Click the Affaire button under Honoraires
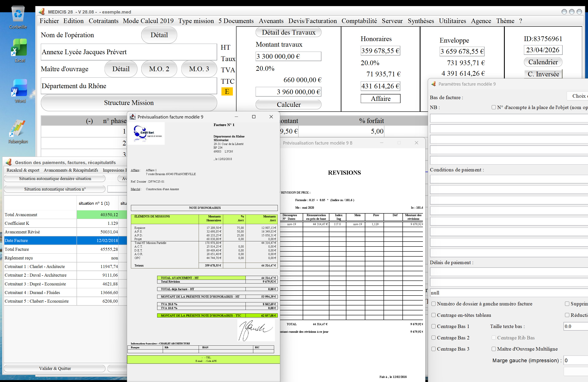The image size is (588, 382). [380, 99]
